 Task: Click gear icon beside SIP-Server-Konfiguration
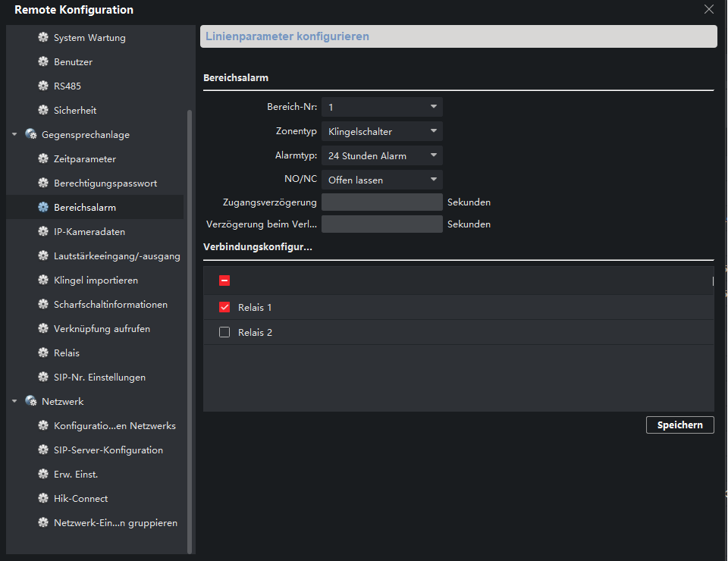tap(43, 450)
